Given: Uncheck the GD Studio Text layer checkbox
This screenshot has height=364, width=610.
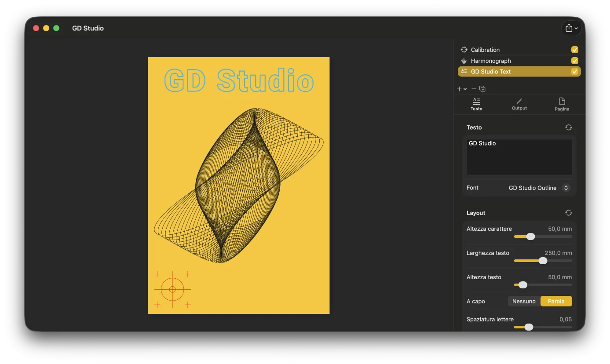Looking at the screenshot, I should [x=574, y=72].
